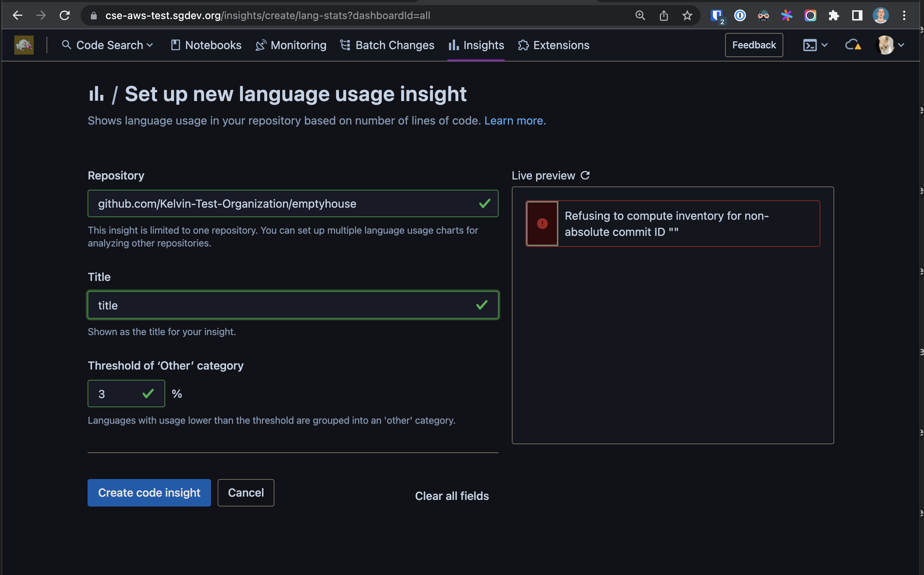Viewport: 924px width, 575px height.
Task: Click the "Set up new language usage insight" heading
Action: tap(296, 94)
